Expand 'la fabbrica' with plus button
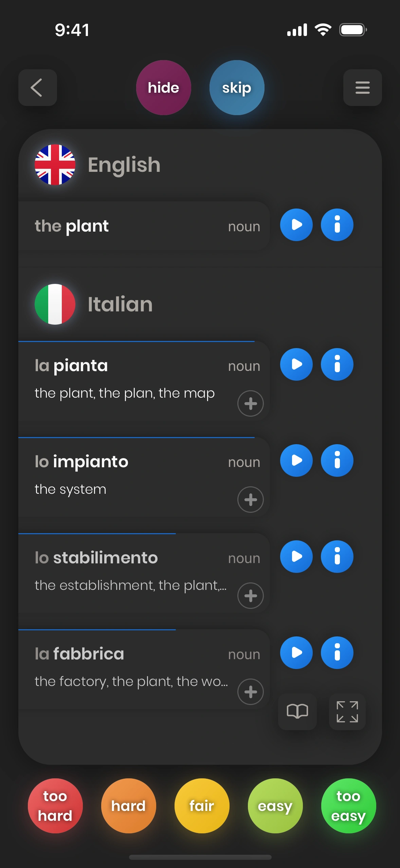The width and height of the screenshot is (400, 868). coord(250,692)
